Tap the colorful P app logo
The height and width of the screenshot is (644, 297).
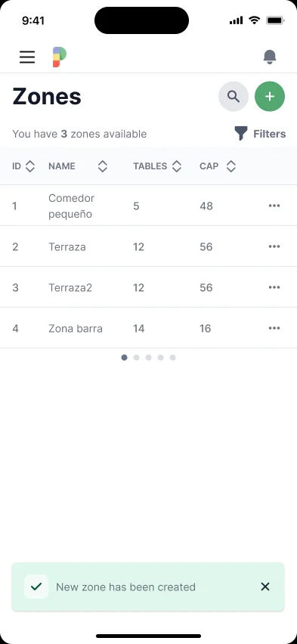tap(60, 57)
